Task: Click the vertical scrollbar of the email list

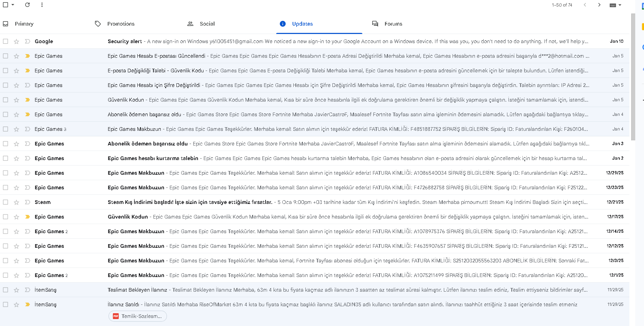Action: point(633,77)
